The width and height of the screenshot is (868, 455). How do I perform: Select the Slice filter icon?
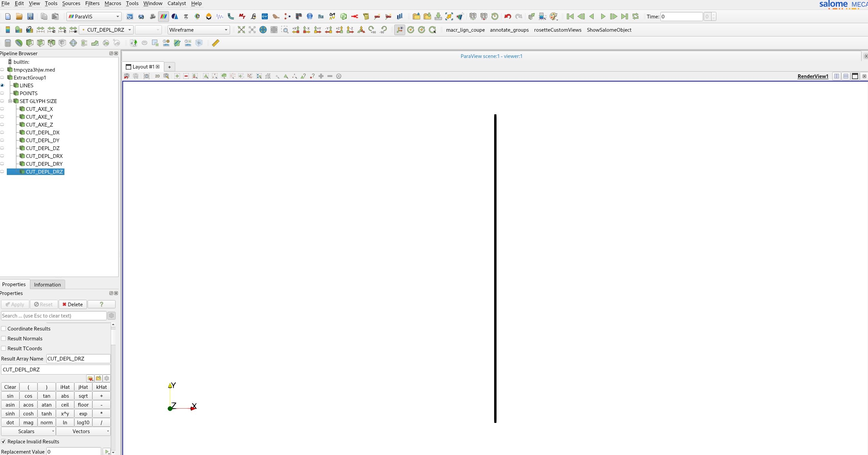click(41, 43)
